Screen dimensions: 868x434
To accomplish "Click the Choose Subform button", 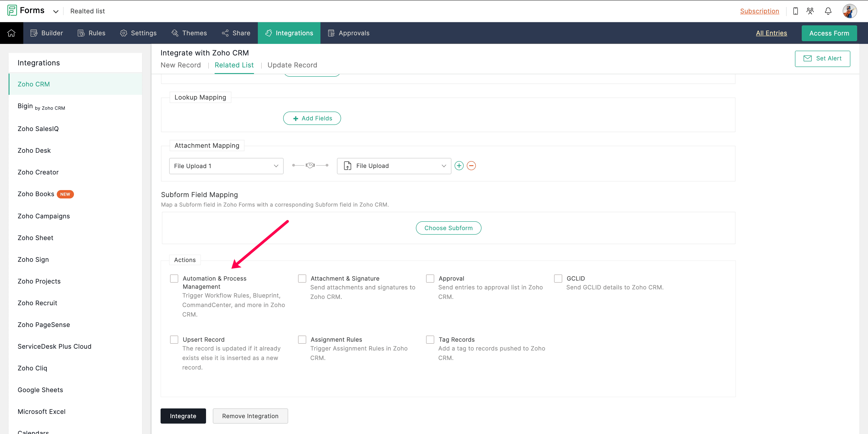I will 448,228.
